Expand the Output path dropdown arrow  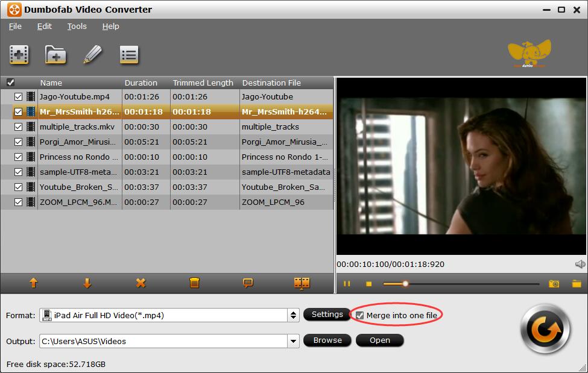293,341
